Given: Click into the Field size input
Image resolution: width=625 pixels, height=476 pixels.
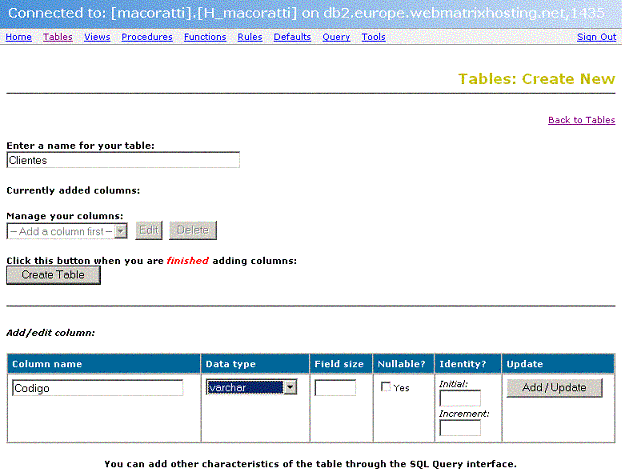Looking at the screenshot, I should 335,387.
